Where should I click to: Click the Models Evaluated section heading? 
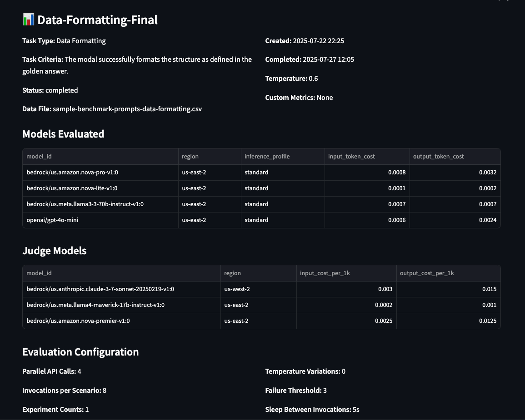[x=63, y=134]
